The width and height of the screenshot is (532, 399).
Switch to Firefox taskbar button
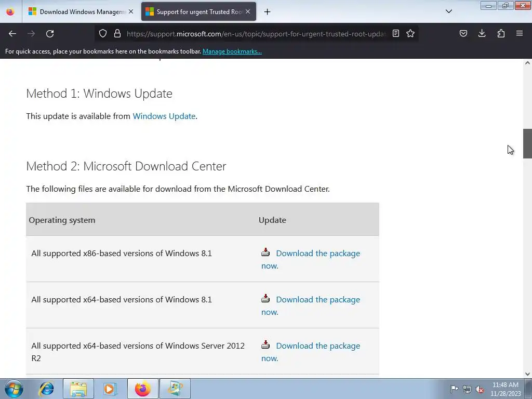[x=143, y=389]
